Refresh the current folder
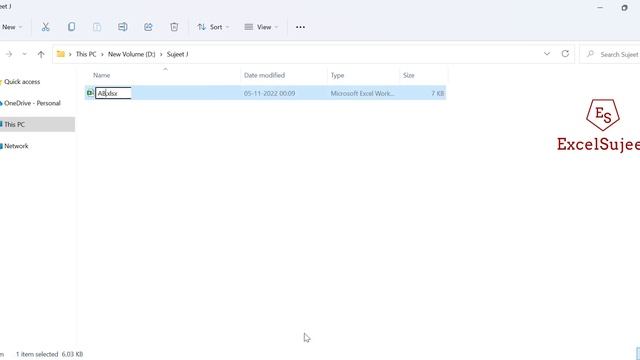Screen dimensions: 640x360 click(565, 54)
